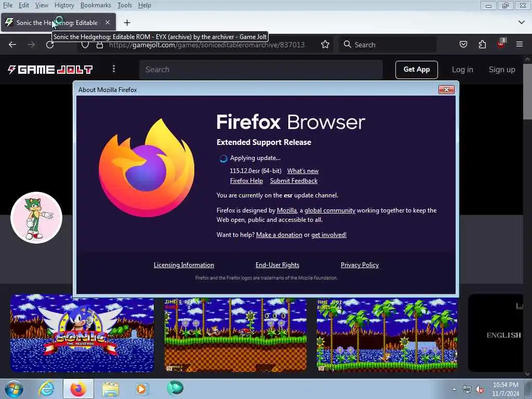532x399 pixels.
Task: Open the Save to Pocket icon
Action: (x=463, y=45)
